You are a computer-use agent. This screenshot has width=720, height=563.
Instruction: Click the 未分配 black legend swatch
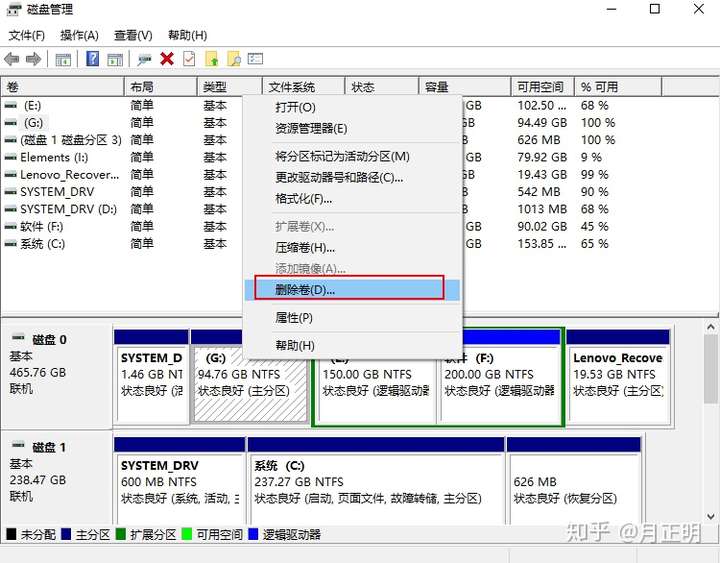11,534
